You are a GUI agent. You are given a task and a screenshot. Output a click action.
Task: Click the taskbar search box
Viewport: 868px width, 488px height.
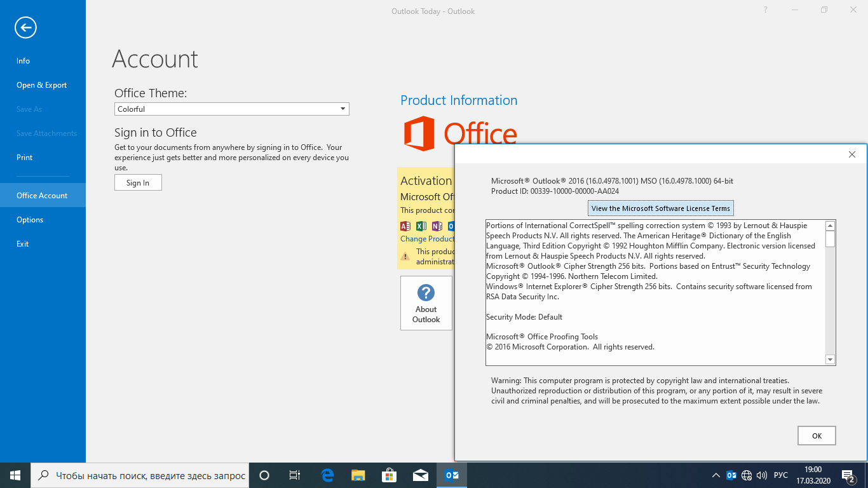tap(140, 475)
